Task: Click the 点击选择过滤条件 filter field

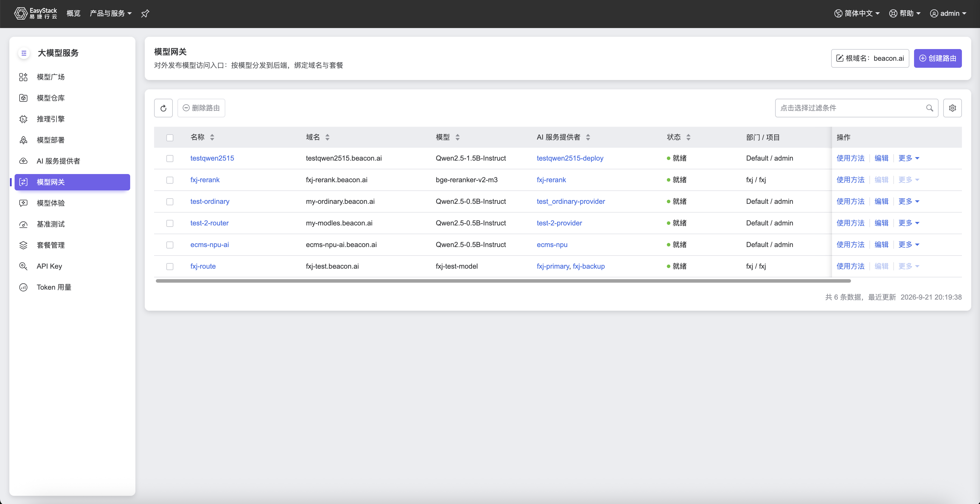Action: 856,108
